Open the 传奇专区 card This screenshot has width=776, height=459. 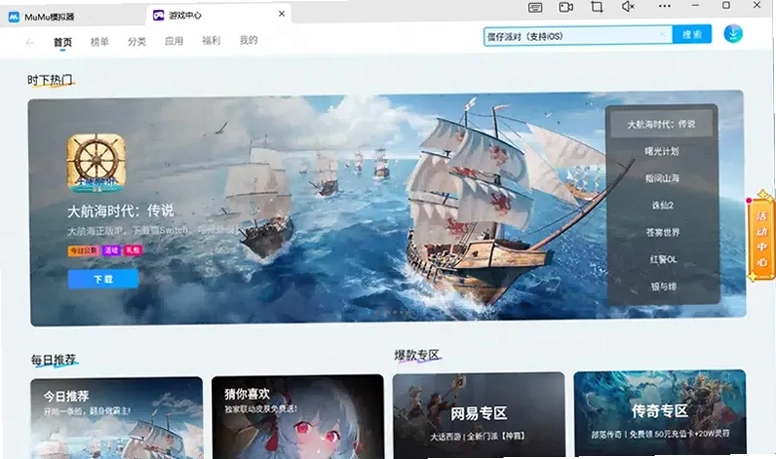coord(660,412)
